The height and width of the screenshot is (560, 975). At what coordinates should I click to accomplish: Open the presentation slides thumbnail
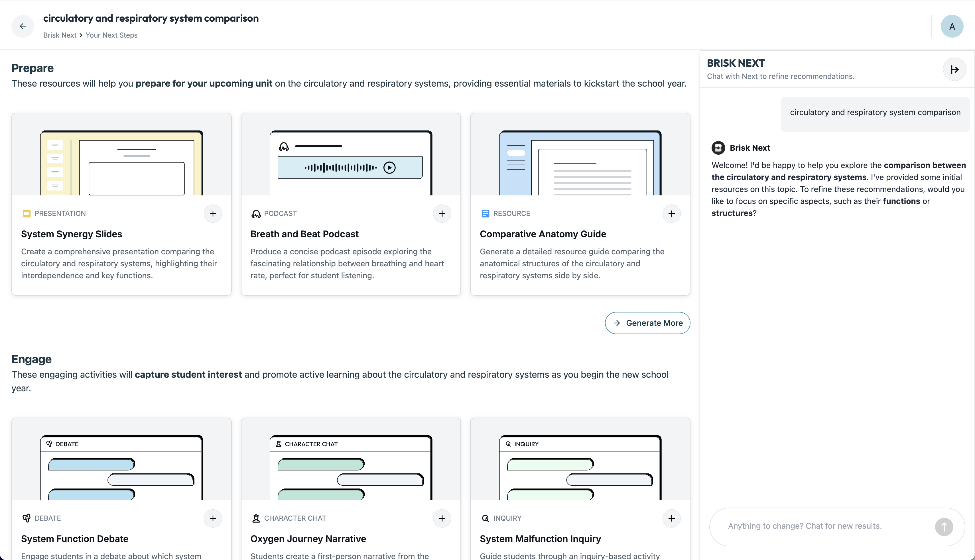(121, 163)
